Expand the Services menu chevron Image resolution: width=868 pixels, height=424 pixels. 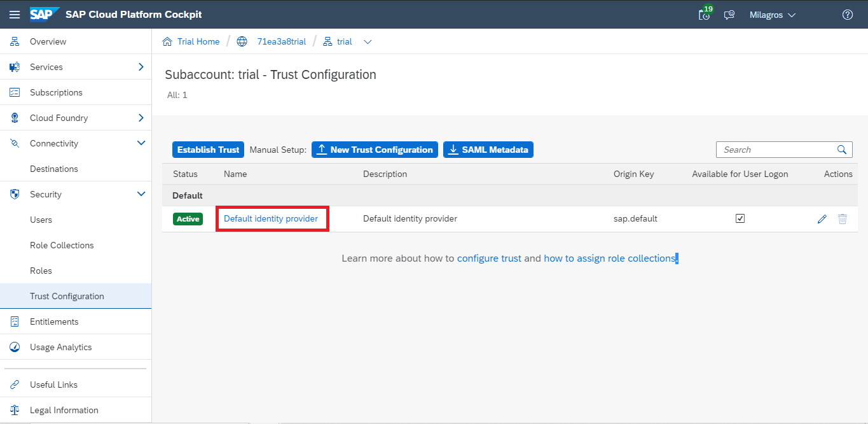point(141,67)
